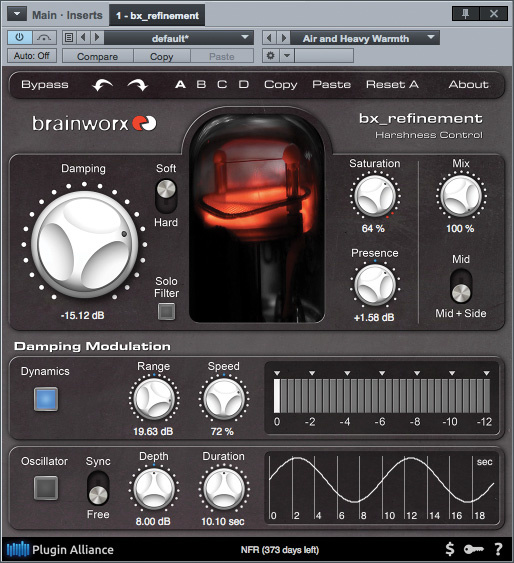514x563 pixels.
Task: Select settings bank A
Action: pyautogui.click(x=180, y=84)
